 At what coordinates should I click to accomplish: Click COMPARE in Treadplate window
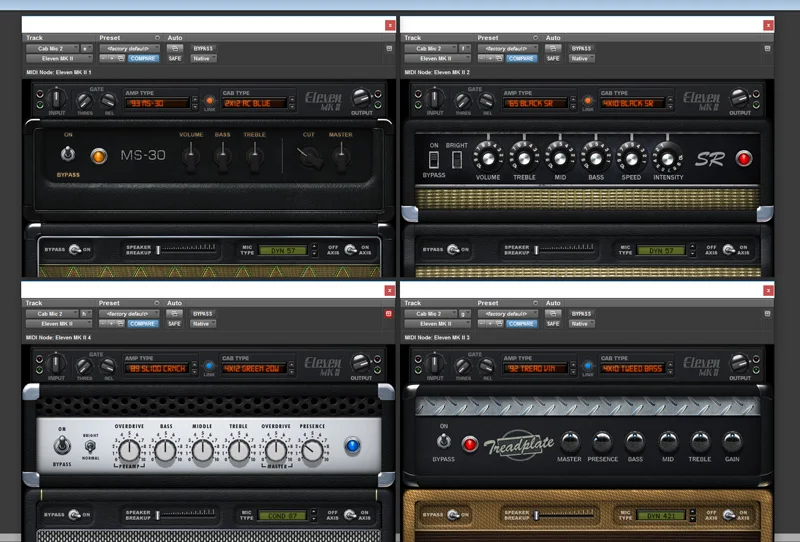click(x=521, y=324)
